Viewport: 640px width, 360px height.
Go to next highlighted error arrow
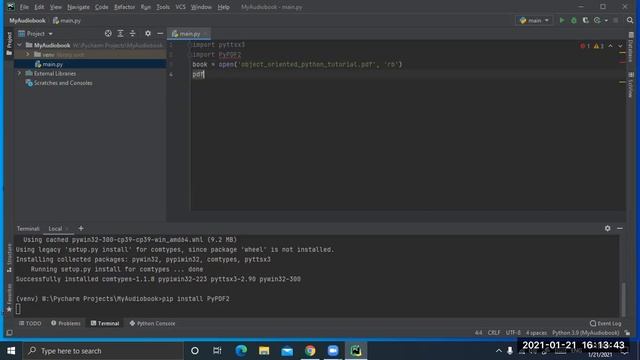(620, 46)
